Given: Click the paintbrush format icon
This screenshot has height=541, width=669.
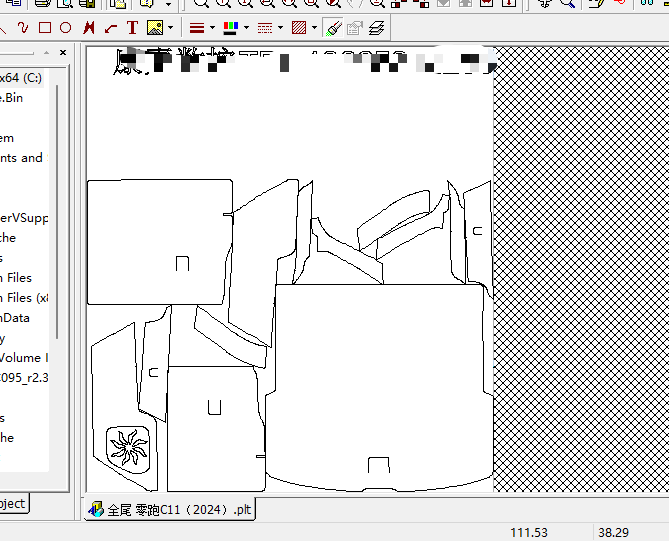Looking at the screenshot, I should click(x=334, y=28).
